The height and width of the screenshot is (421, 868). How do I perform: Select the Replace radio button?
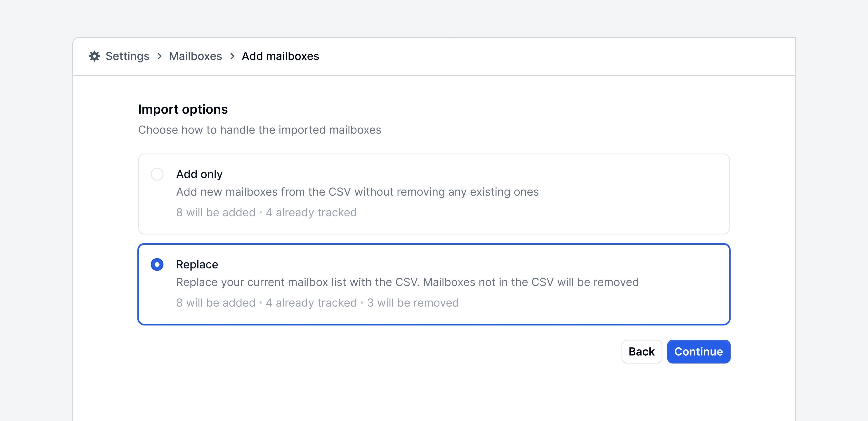(157, 264)
